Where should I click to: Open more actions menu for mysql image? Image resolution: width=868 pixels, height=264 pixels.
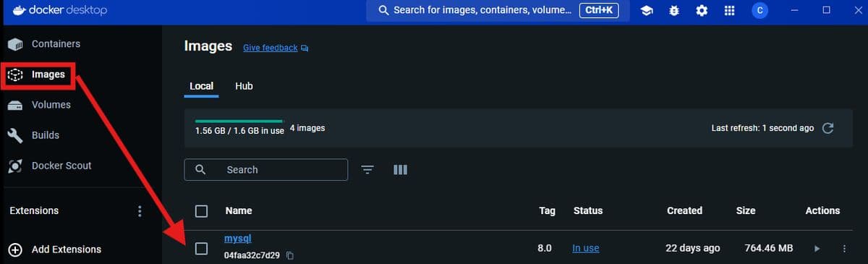(x=844, y=248)
